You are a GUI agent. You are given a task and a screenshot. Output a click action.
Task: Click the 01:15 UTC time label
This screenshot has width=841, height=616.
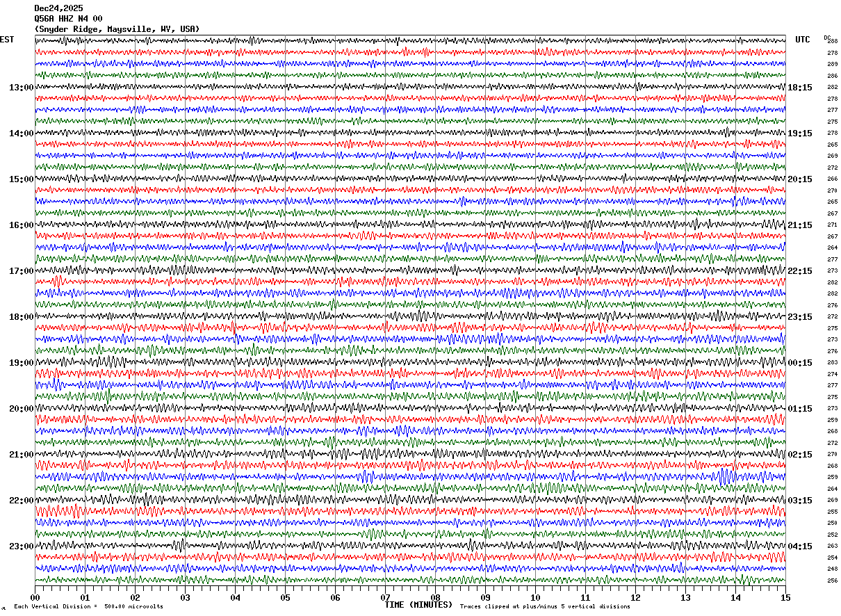[x=800, y=409]
